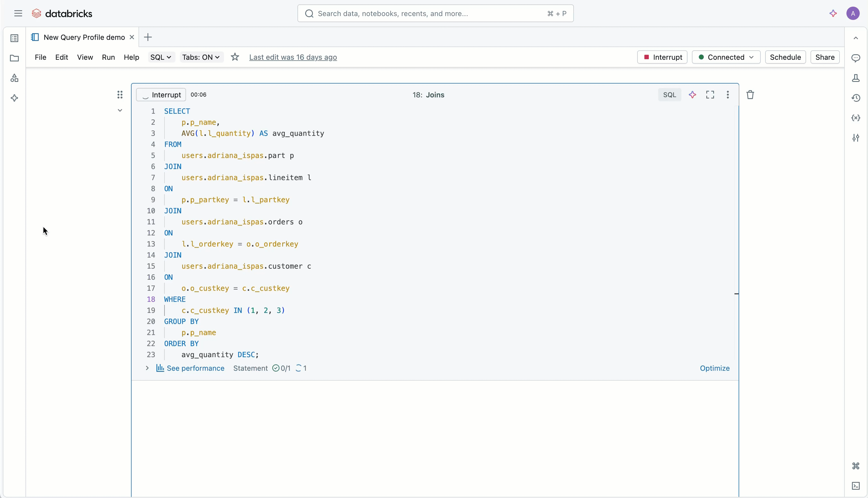868x498 pixels.
Task: Open the comments panel icon
Action: click(855, 58)
